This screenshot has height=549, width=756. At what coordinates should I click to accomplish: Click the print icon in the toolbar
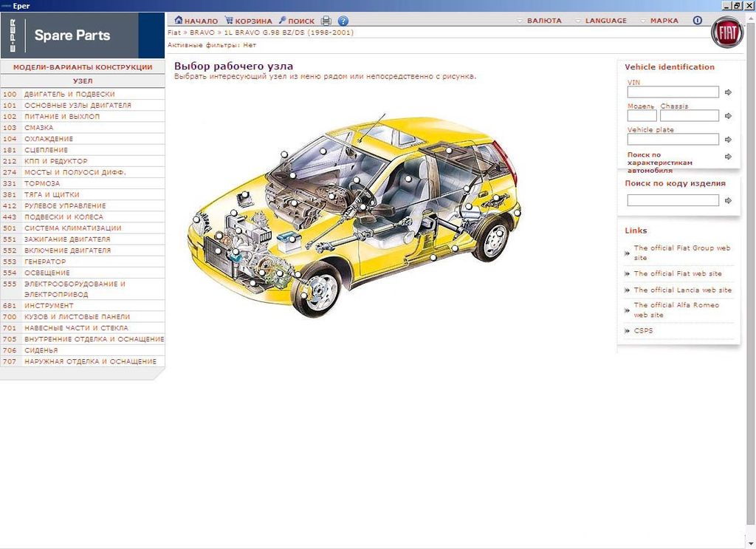coord(326,21)
